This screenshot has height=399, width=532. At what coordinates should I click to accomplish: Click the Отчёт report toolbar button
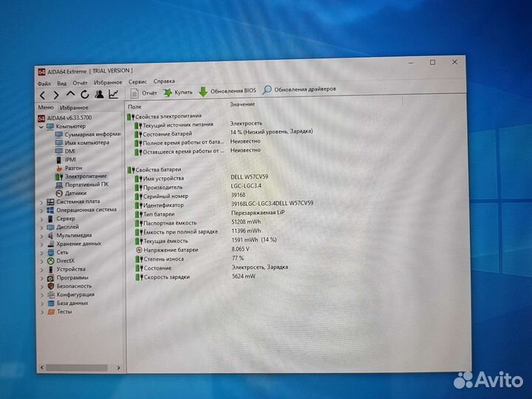tap(144, 93)
